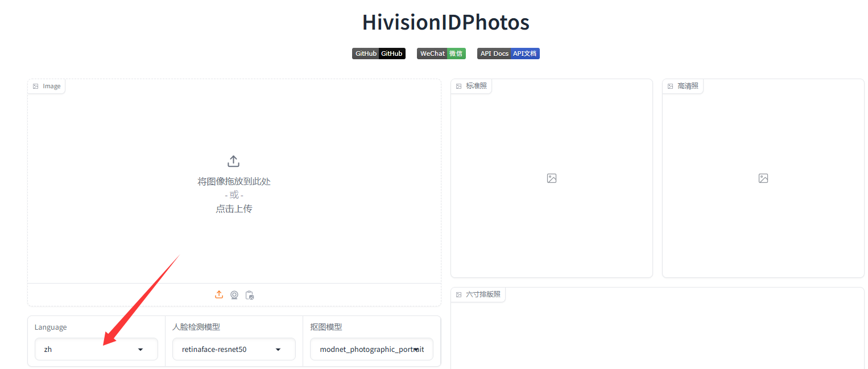
Task: Select the orange upload file source icon
Action: tap(219, 294)
